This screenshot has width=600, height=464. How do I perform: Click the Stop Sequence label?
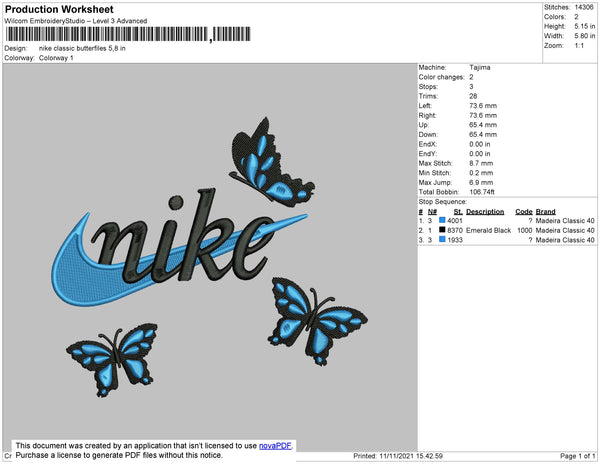(x=443, y=202)
